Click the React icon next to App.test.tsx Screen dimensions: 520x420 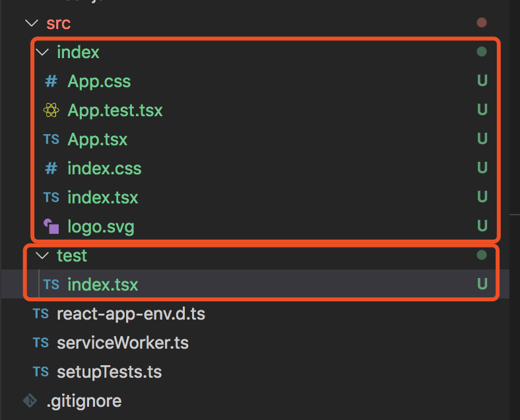click(51, 111)
